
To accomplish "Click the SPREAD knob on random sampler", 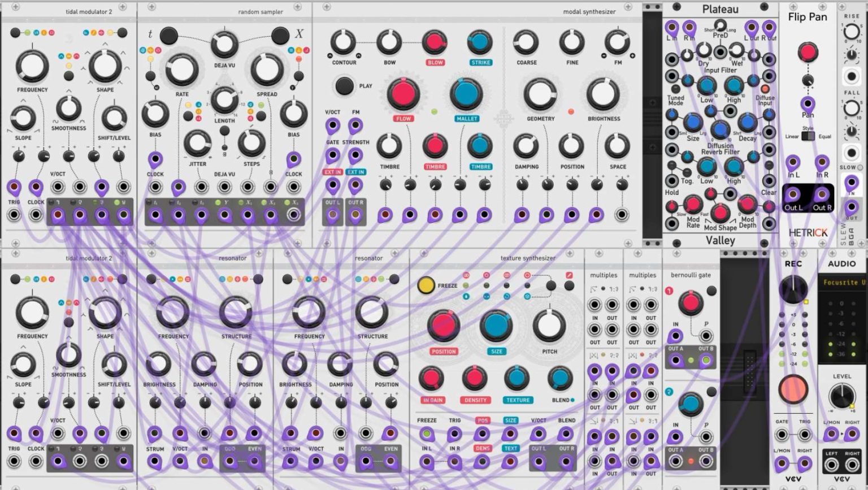I will coord(267,70).
